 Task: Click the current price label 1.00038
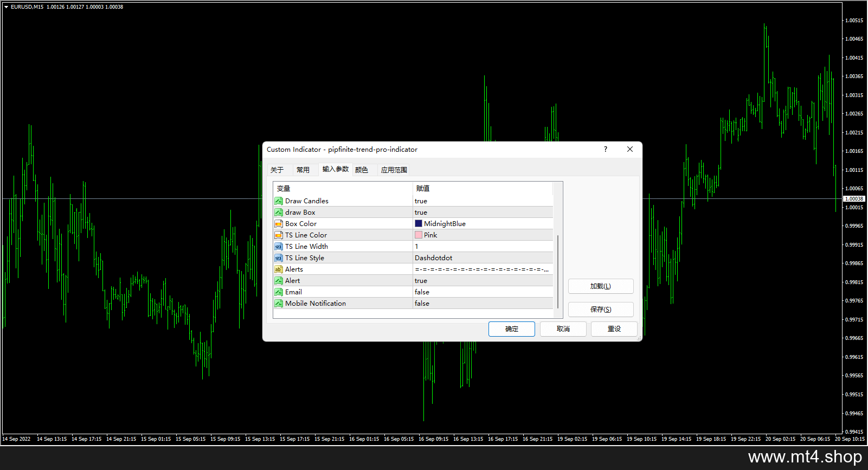(854, 199)
